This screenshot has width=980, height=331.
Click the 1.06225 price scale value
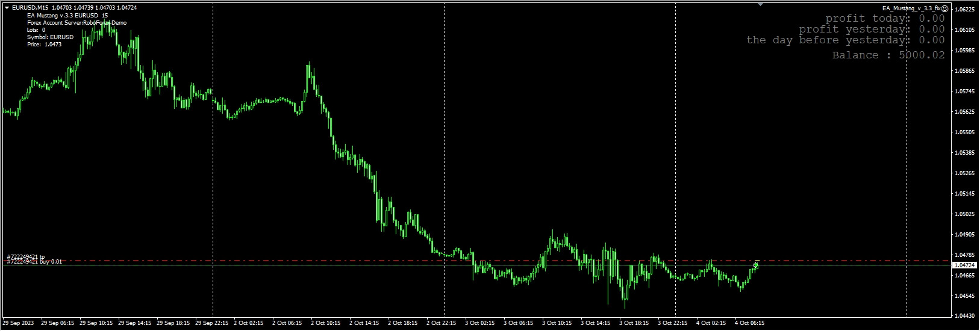pyautogui.click(x=965, y=10)
